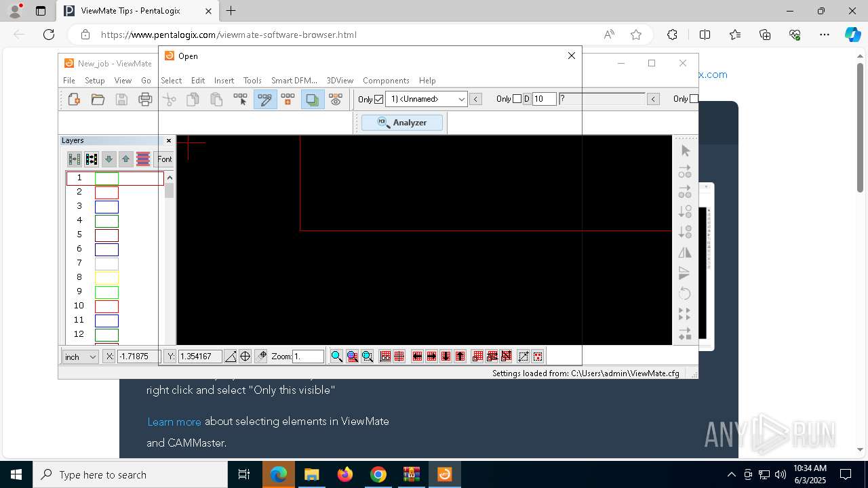
Task: Click the first Layers panel arrange icon
Action: pyautogui.click(x=75, y=159)
